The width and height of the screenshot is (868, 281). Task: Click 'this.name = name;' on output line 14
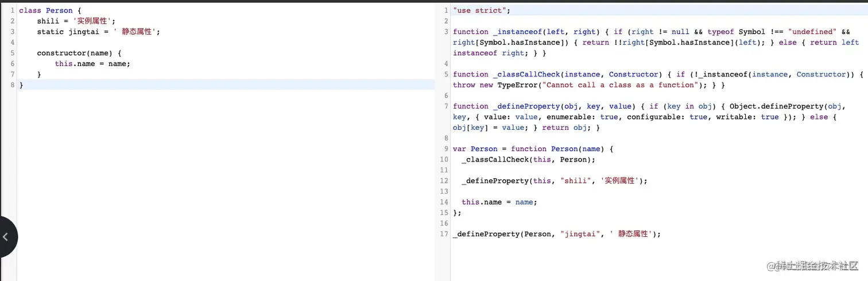[499, 202]
